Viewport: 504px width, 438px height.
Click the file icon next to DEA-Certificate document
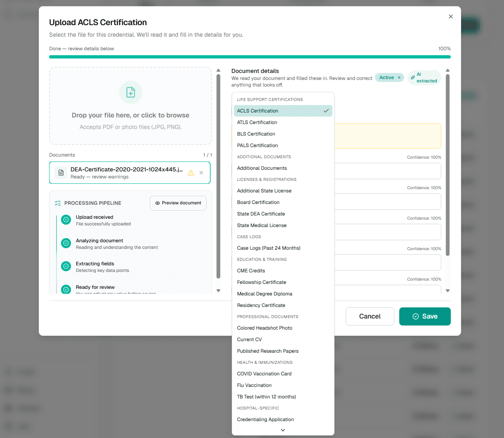click(61, 172)
